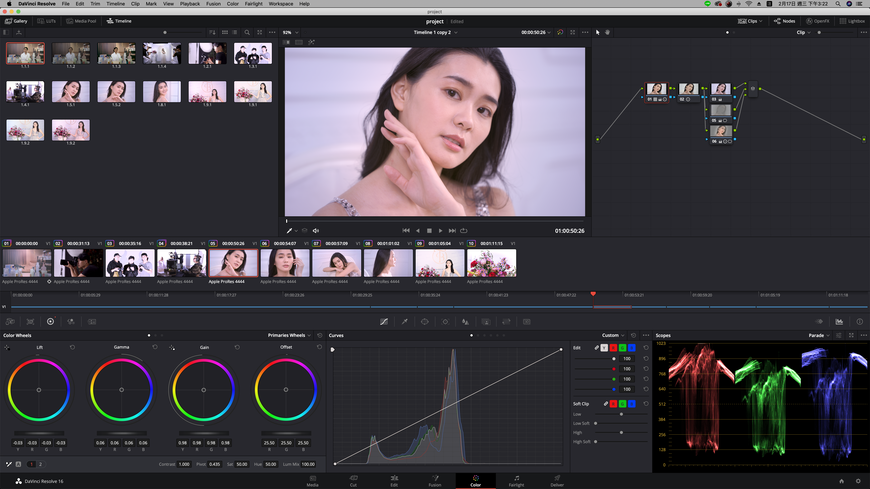Click the play button under the viewer

440,231
